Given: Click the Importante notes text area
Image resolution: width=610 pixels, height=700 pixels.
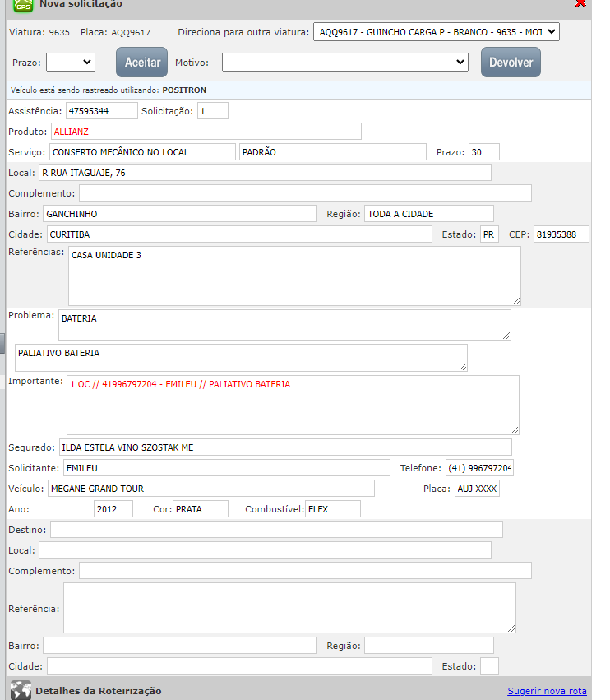Looking at the screenshot, I should 293,405.
